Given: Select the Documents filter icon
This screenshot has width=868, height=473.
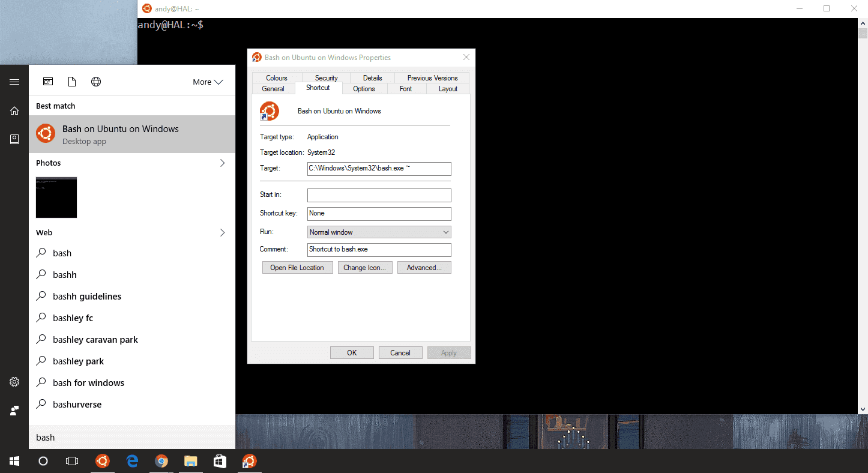Looking at the screenshot, I should coord(72,82).
